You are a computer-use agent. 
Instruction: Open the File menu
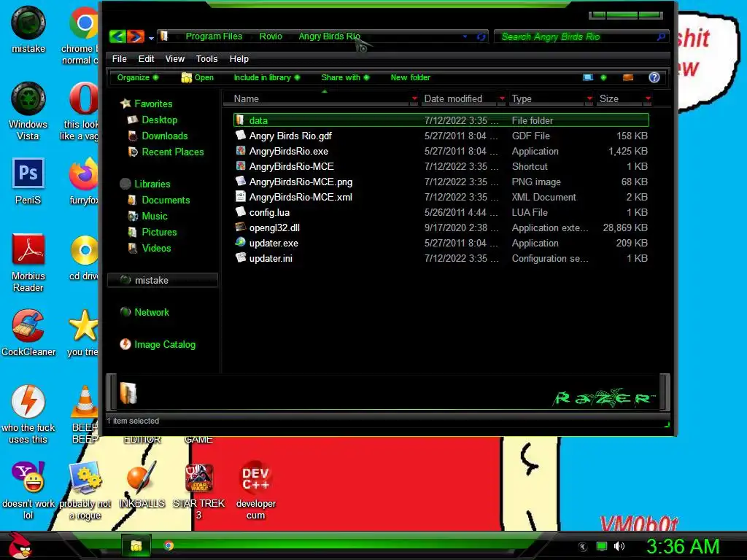coord(119,58)
